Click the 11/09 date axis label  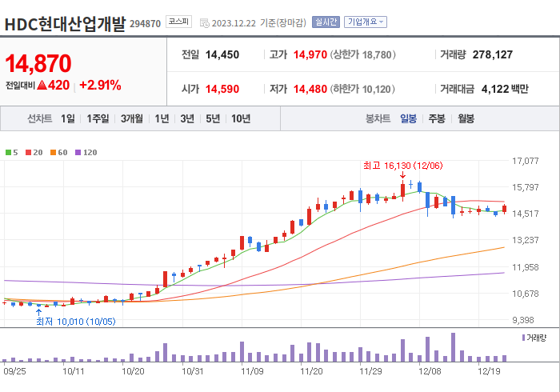coord(252,371)
